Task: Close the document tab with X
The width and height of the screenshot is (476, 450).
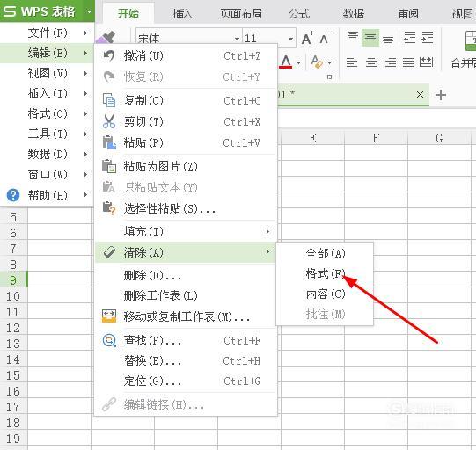Action: [x=420, y=95]
